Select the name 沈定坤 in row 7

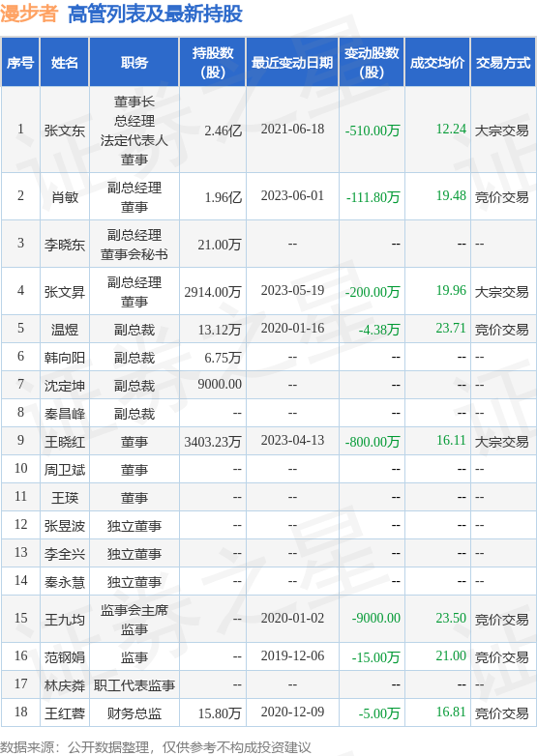pyautogui.click(x=65, y=385)
